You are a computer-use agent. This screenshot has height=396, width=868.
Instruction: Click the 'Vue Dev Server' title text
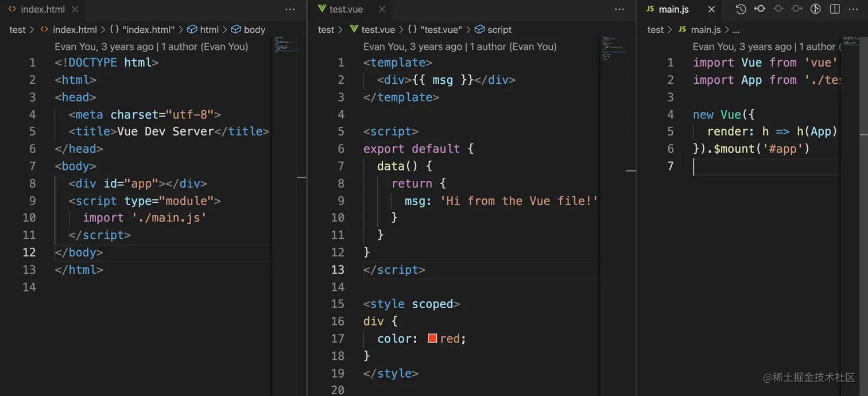(165, 131)
